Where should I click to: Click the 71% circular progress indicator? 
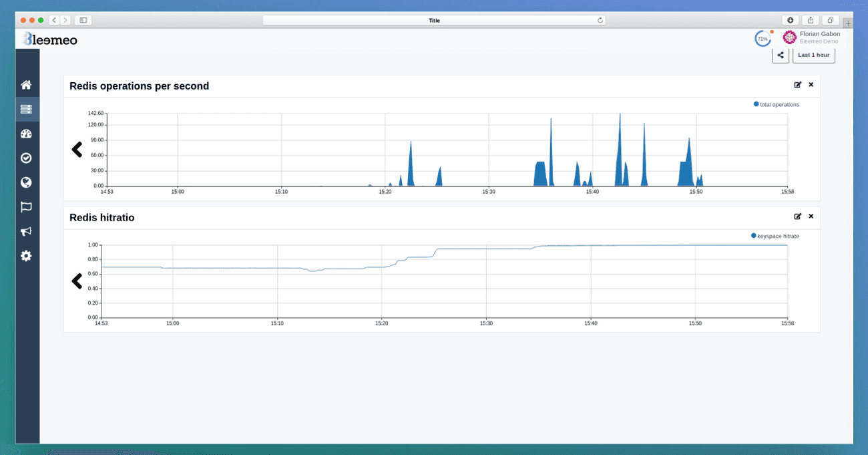[763, 38]
